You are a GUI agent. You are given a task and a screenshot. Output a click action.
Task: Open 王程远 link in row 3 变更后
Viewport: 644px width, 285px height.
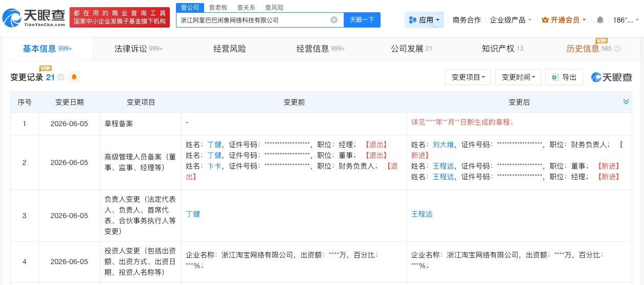pos(422,214)
